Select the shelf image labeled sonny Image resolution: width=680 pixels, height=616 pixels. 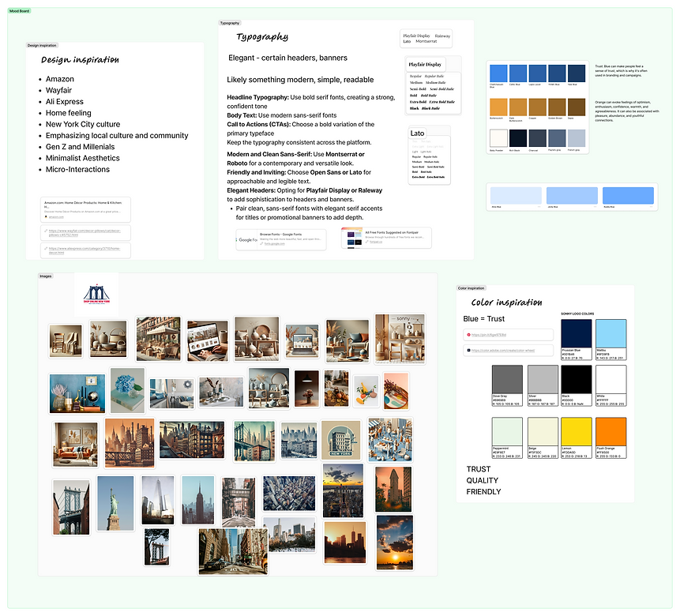point(400,338)
